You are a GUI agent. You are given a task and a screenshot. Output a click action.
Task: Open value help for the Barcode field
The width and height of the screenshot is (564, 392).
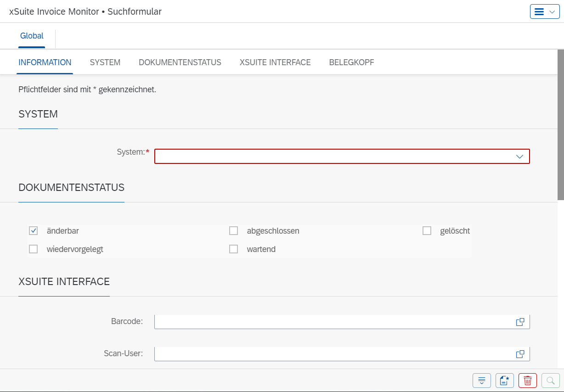520,321
